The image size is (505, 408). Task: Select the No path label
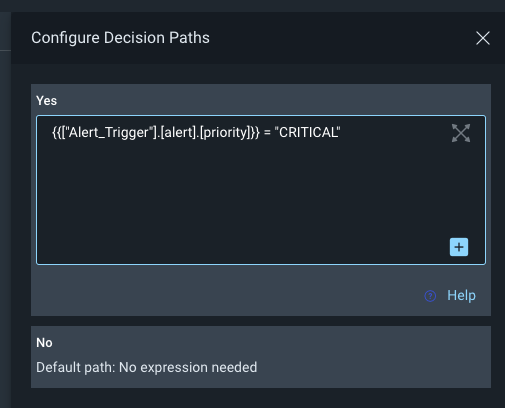44,343
